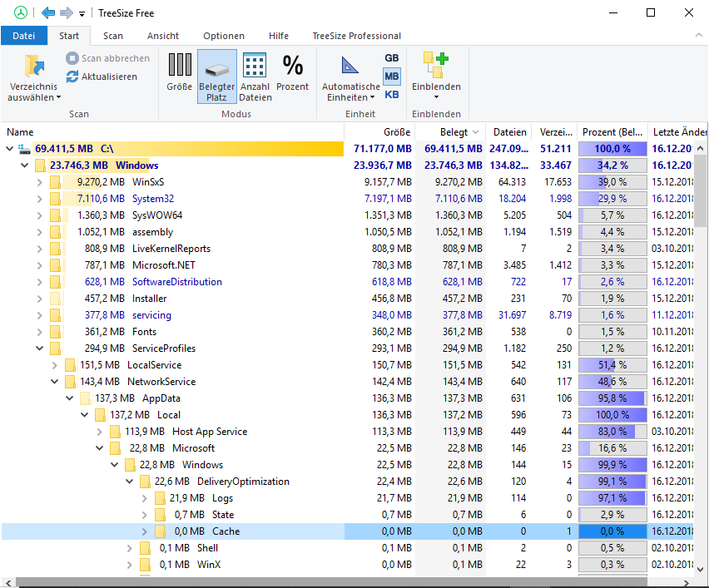This screenshot has width=709, height=588.
Task: Click the back navigation arrow
Action: 48,12
